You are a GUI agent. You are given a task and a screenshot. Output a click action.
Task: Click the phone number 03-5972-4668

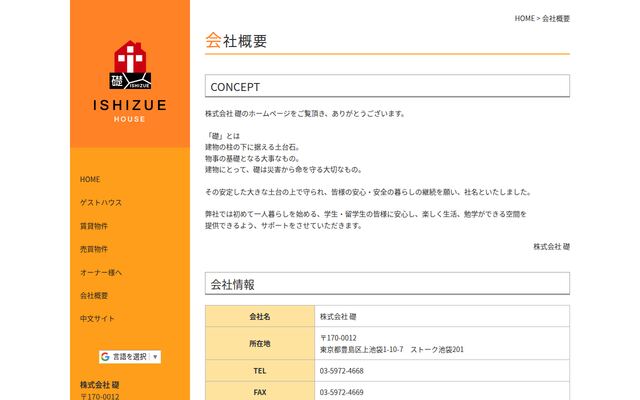point(342,371)
